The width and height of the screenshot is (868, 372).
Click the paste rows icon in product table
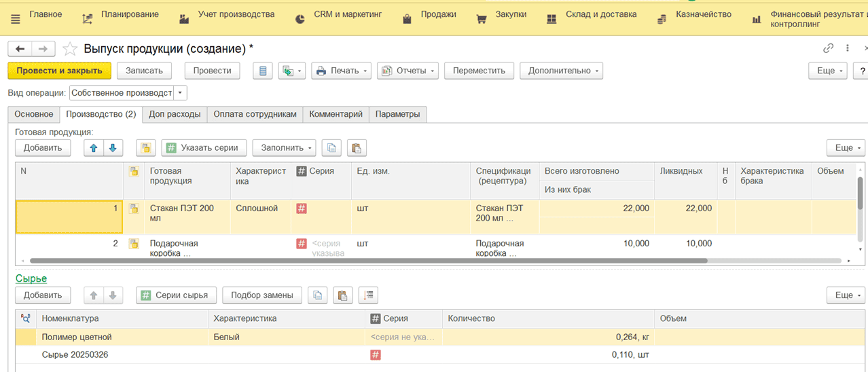[357, 148]
